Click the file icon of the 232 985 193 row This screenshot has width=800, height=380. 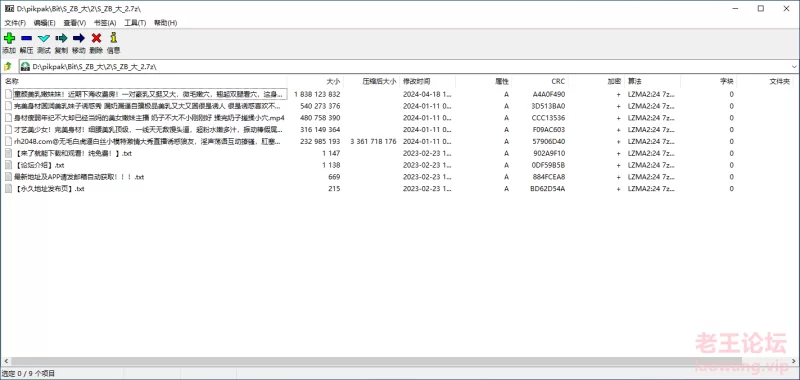tap(8, 141)
